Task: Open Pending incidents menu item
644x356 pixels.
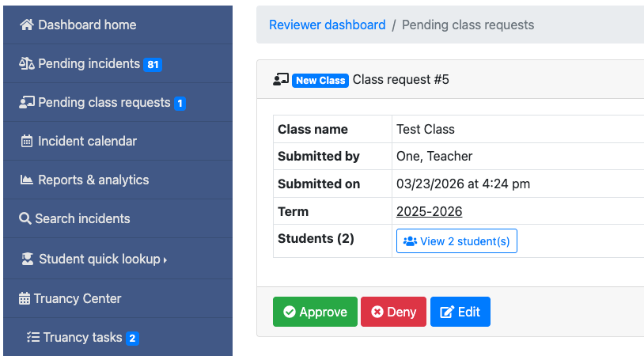Action: (89, 63)
